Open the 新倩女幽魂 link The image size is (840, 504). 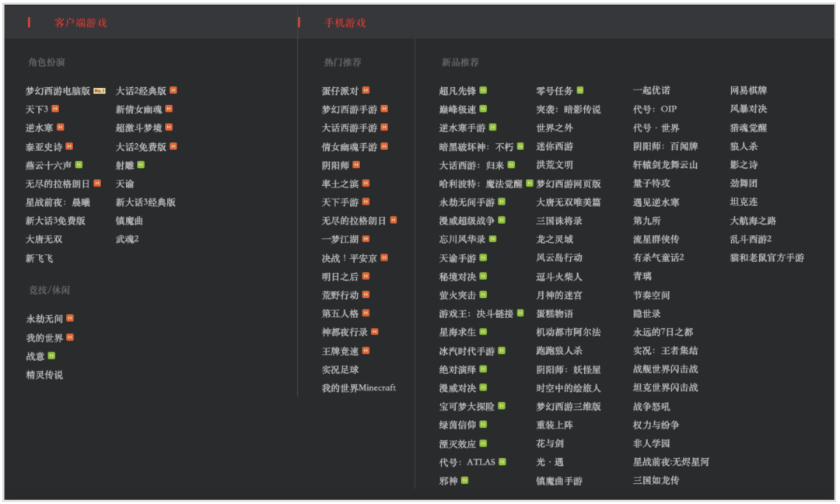click(138, 109)
